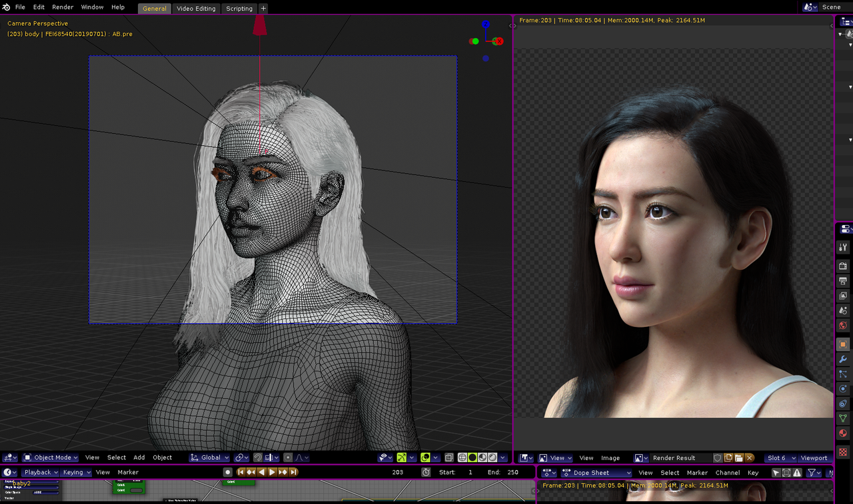Click the fake user shield icon for Render Result
Screen dimensions: 853x504
[718, 458]
